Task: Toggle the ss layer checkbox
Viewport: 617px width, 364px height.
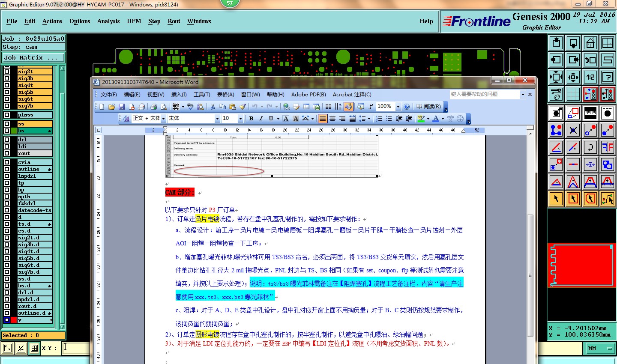Action: pos(7,124)
